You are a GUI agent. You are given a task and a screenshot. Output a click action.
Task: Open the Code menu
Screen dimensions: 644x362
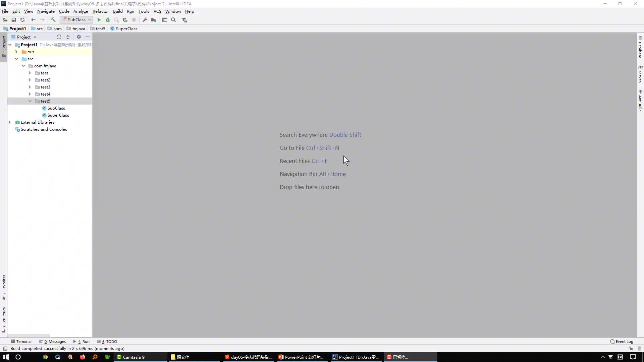point(64,11)
